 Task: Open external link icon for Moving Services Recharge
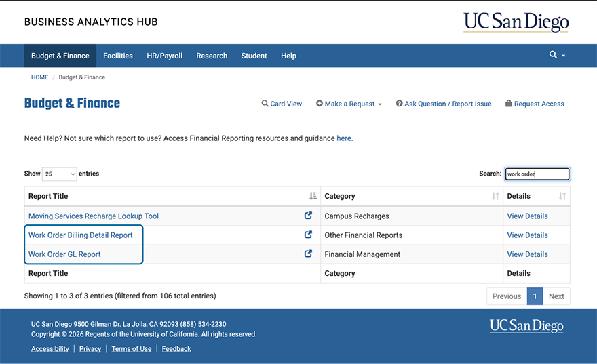(308, 216)
